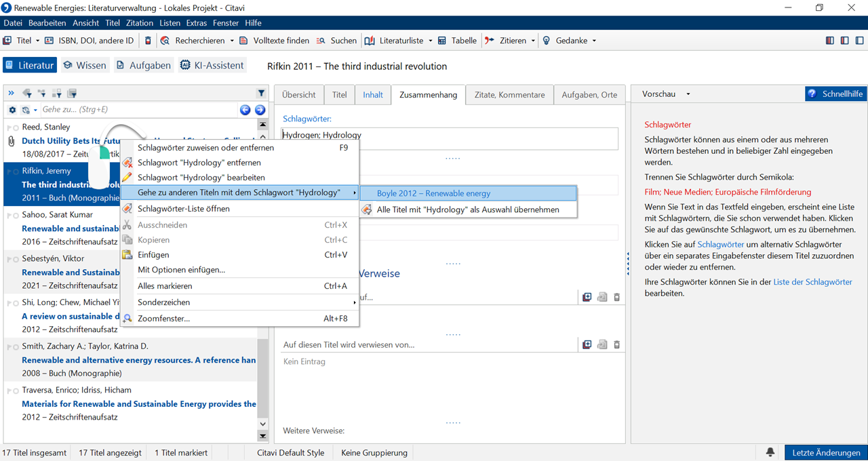Image resolution: width=868 pixels, height=461 pixels.
Task: Click the Schnellhilfe help button
Action: (x=835, y=94)
